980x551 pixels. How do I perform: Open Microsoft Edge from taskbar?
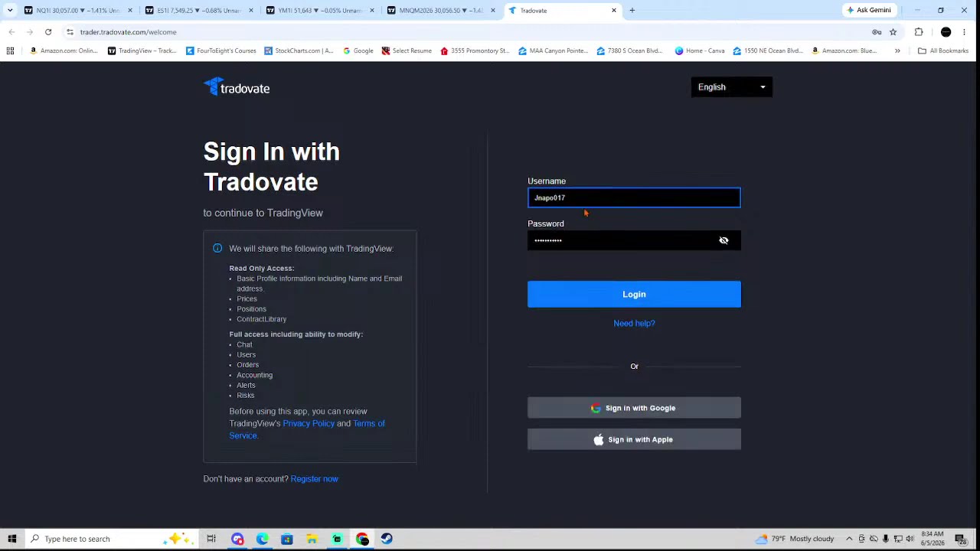pos(262,539)
